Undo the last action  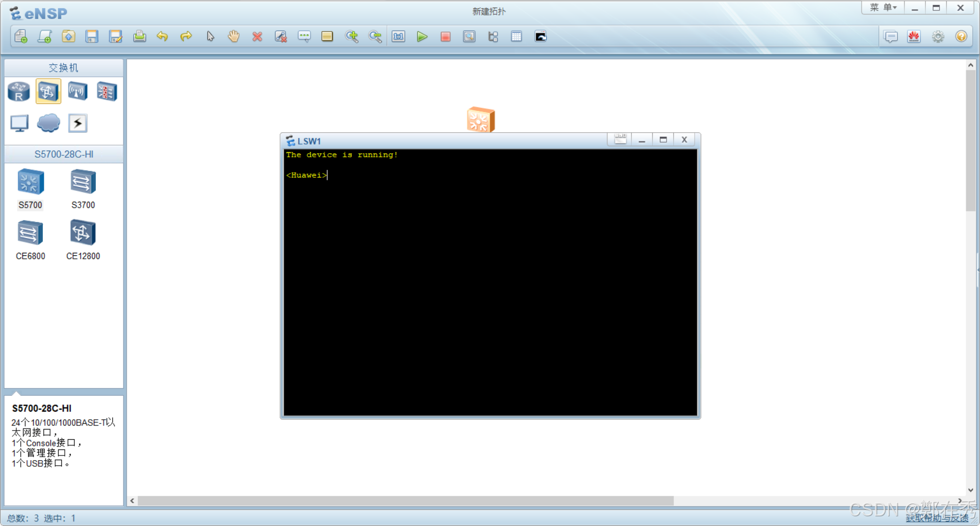tap(162, 36)
